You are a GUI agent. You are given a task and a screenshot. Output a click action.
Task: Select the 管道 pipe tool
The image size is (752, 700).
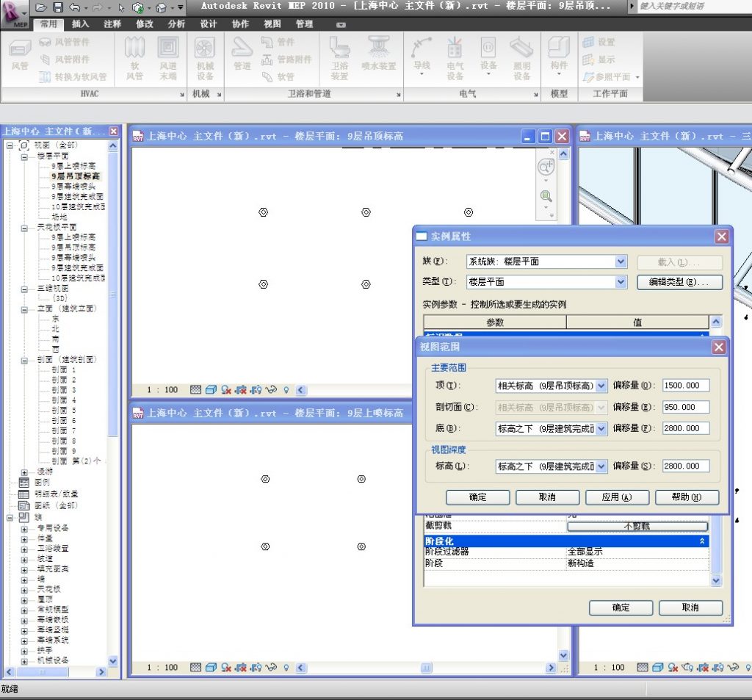point(242,54)
